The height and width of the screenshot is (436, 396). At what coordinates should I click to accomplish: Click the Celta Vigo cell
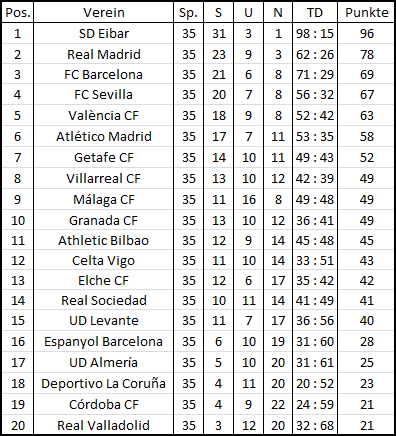click(x=103, y=260)
